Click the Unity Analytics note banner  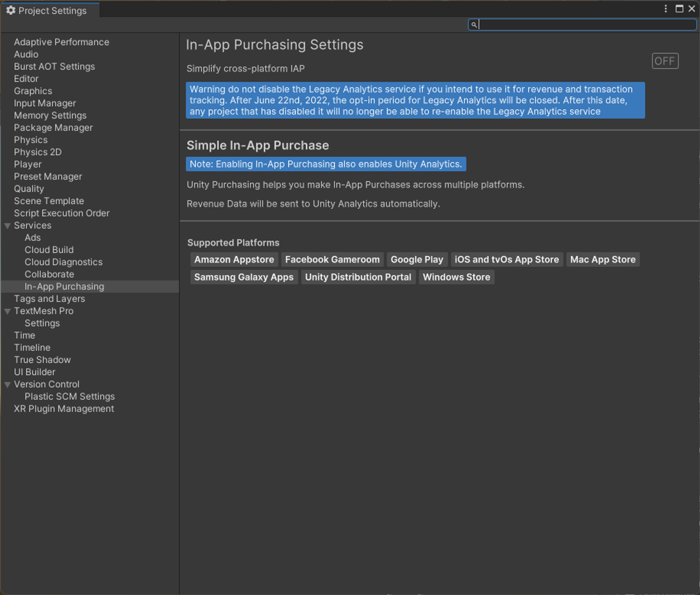[326, 164]
